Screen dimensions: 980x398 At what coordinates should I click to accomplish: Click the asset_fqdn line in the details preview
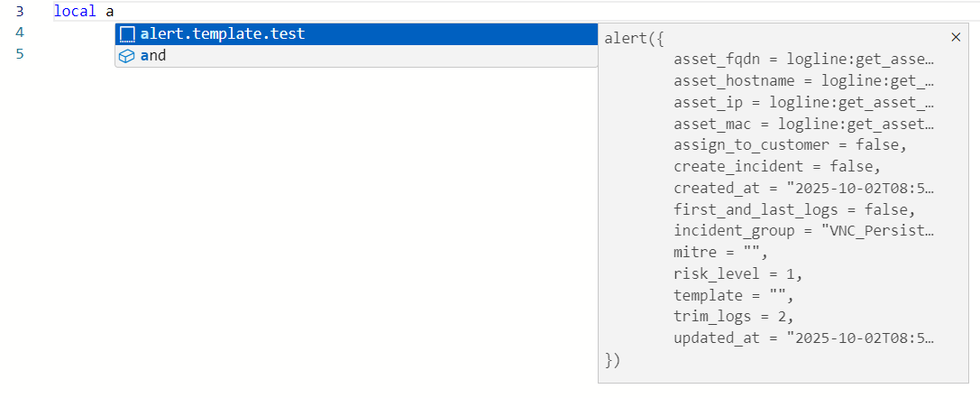[802, 60]
